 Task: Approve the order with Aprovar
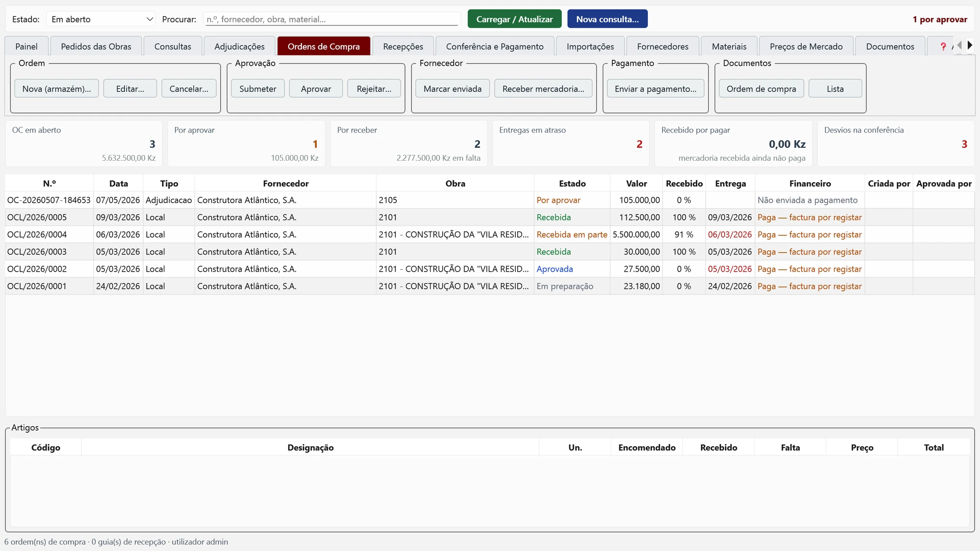tap(316, 88)
